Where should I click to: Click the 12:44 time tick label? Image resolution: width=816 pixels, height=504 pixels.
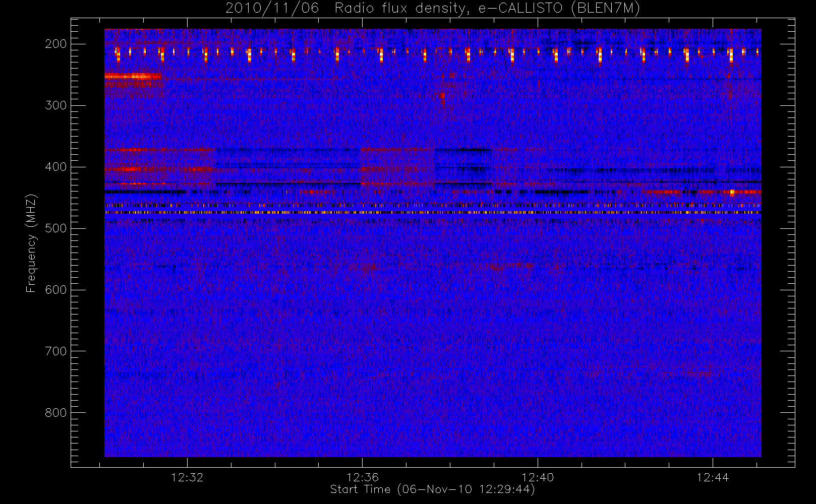[713, 477]
